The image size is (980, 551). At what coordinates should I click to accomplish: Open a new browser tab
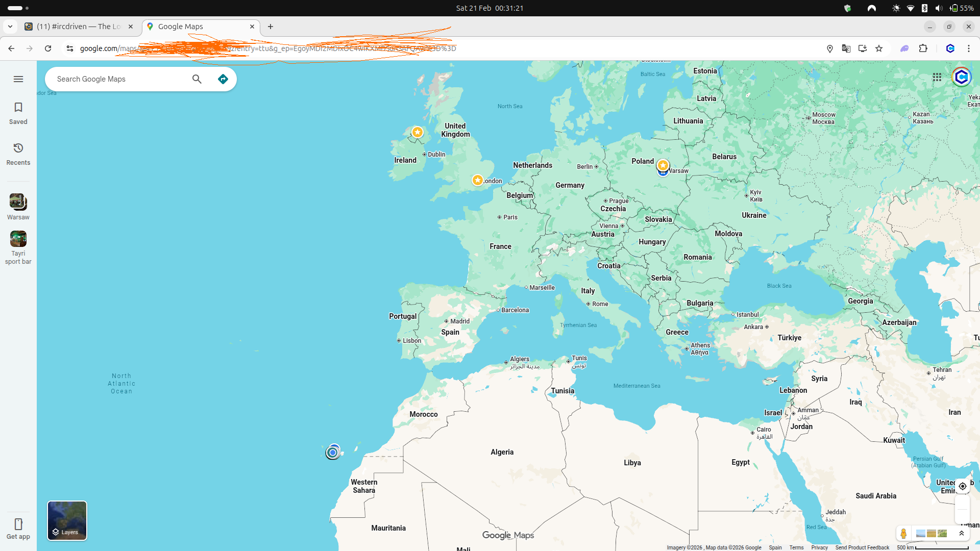pyautogui.click(x=271, y=27)
